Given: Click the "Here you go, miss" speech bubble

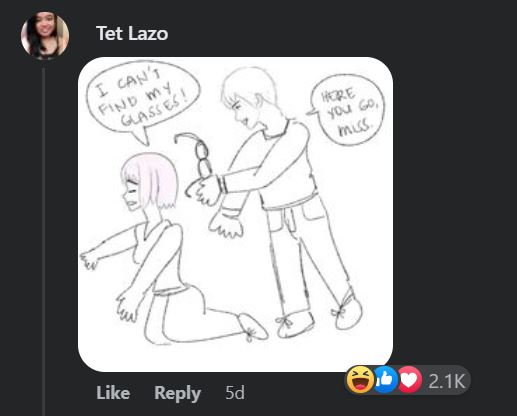Looking at the screenshot, I should click(347, 110).
